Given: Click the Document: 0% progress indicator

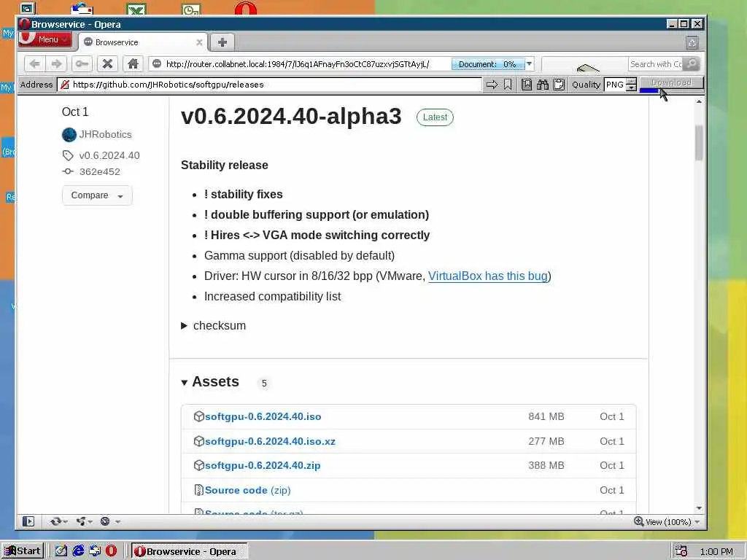Looking at the screenshot, I should [x=488, y=64].
